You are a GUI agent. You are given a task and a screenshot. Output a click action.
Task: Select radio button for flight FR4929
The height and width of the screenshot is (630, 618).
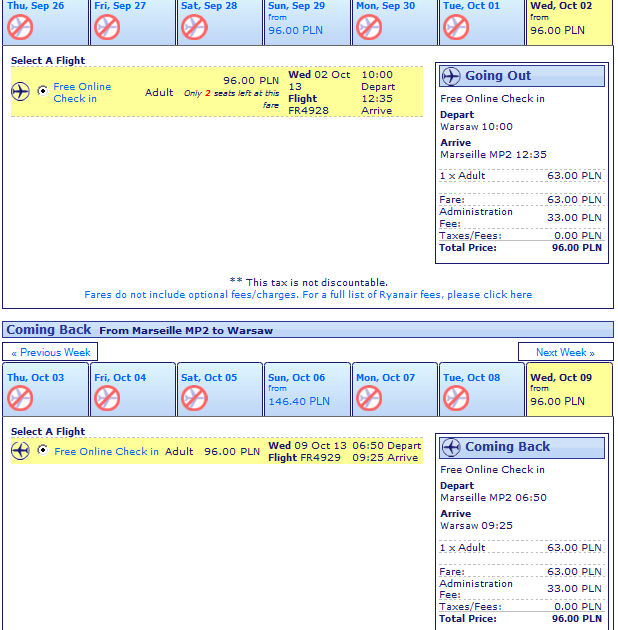click(42, 450)
